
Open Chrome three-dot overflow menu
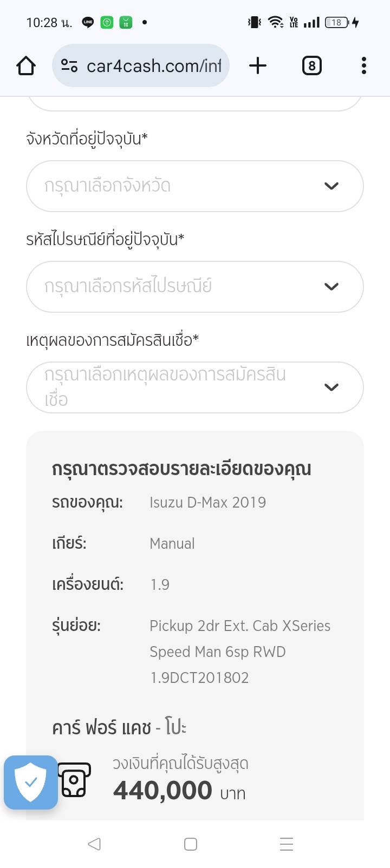pos(363,66)
